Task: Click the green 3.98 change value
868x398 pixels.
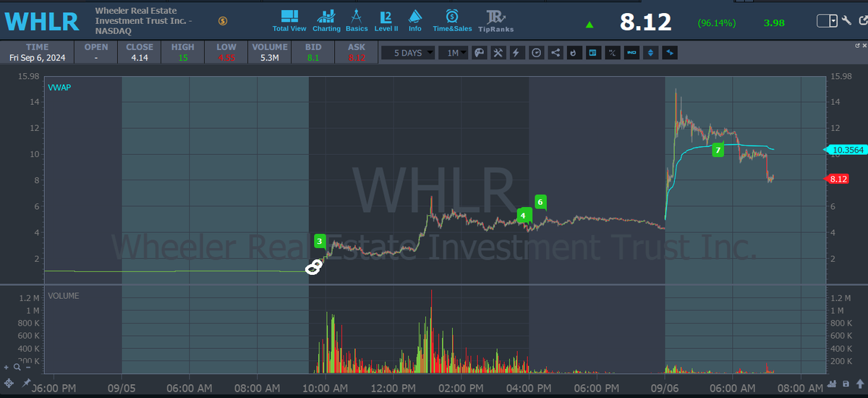Action: (x=774, y=23)
